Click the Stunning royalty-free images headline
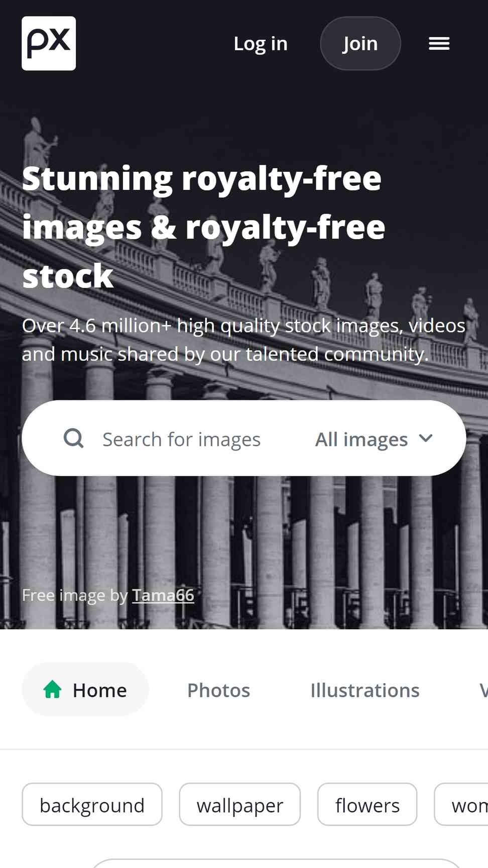This screenshot has width=488, height=868. click(x=203, y=227)
